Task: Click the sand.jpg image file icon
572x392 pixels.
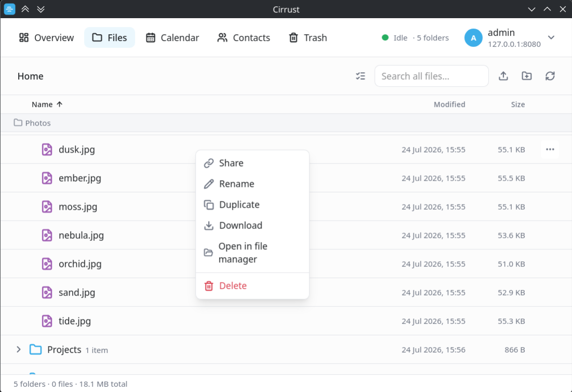Action: 47,292
